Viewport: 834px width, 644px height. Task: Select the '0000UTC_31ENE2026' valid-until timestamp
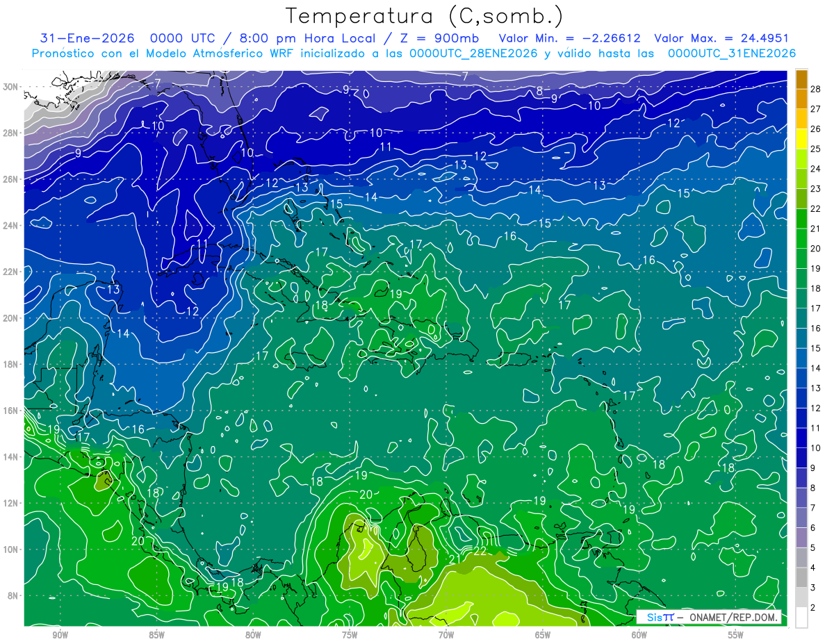732,53
